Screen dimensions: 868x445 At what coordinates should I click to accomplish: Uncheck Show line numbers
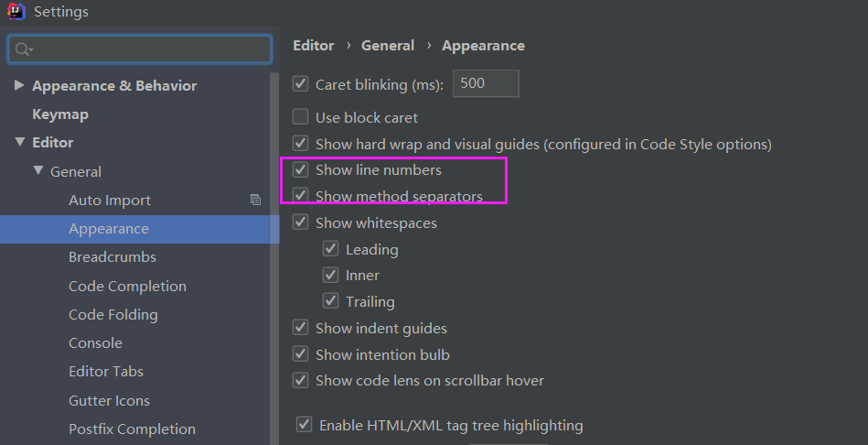click(301, 169)
